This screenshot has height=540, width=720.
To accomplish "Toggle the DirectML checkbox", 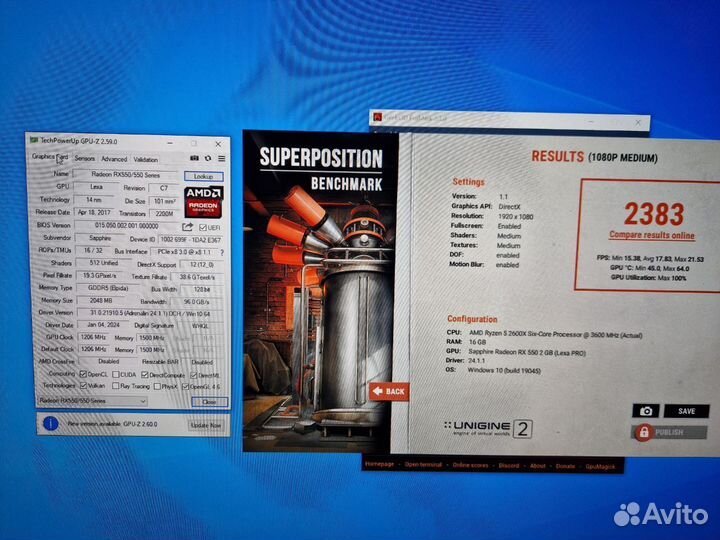I will point(194,375).
